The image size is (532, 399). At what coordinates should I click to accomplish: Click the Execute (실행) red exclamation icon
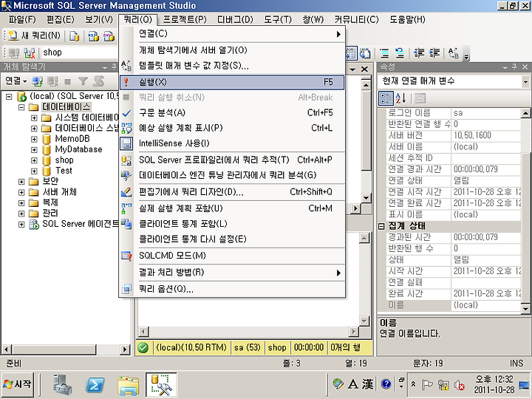[126, 82]
